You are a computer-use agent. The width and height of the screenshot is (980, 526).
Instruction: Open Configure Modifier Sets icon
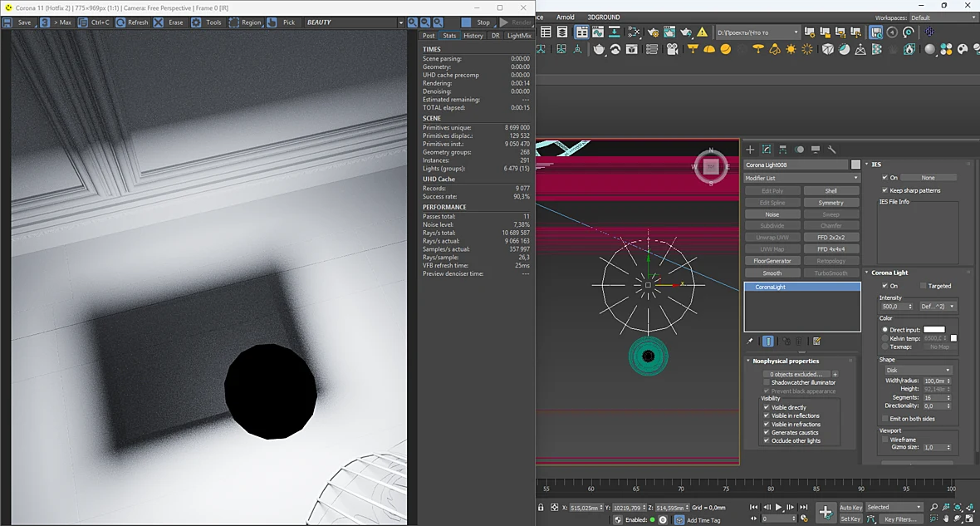[x=817, y=341]
